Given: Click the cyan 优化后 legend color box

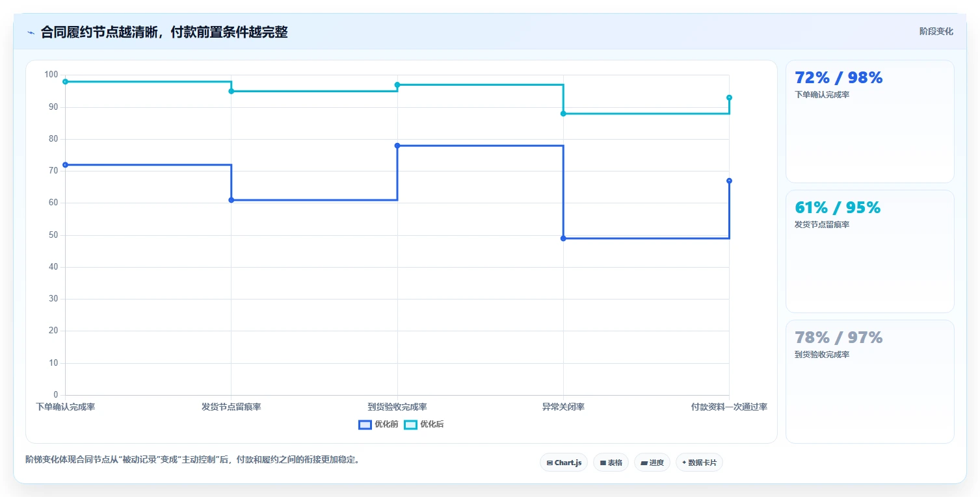Looking at the screenshot, I should click(x=410, y=425).
